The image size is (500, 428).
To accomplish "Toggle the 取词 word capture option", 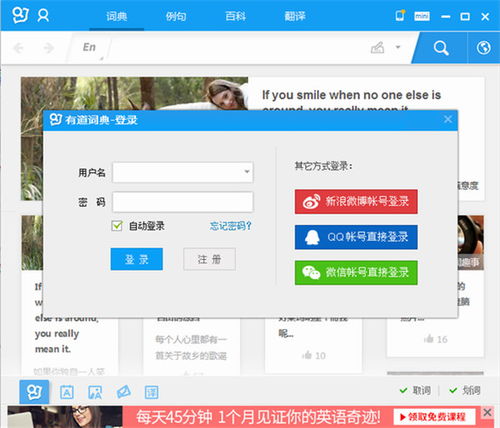I will pyautogui.click(x=415, y=390).
